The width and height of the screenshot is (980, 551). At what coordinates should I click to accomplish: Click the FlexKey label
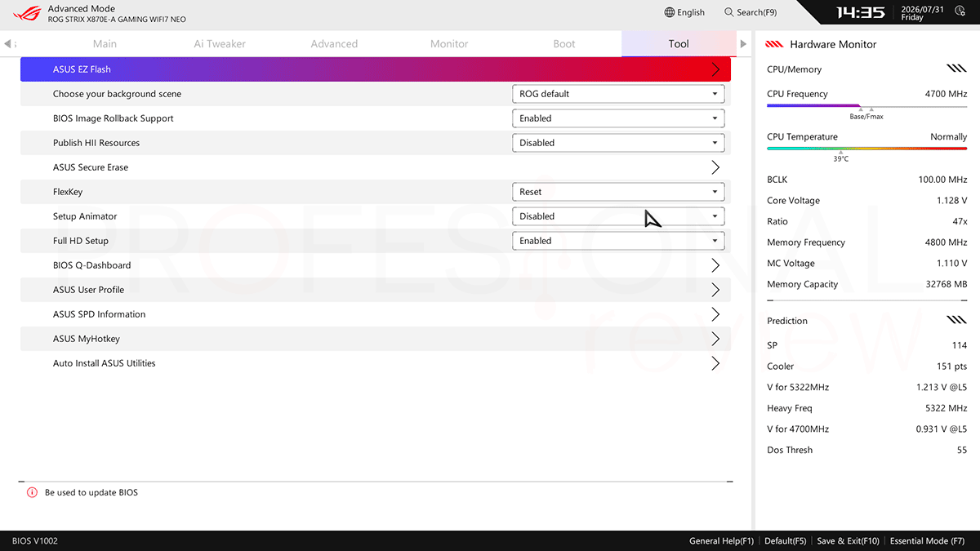tap(68, 192)
